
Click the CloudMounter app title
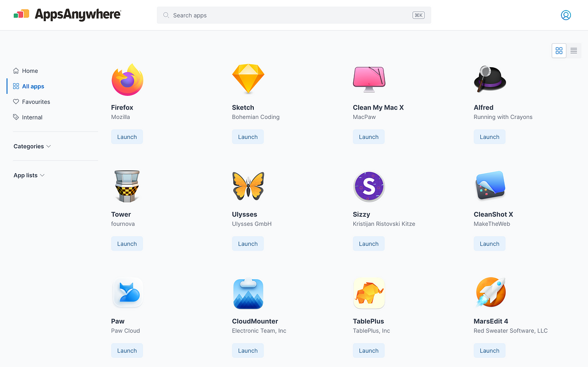tap(255, 321)
